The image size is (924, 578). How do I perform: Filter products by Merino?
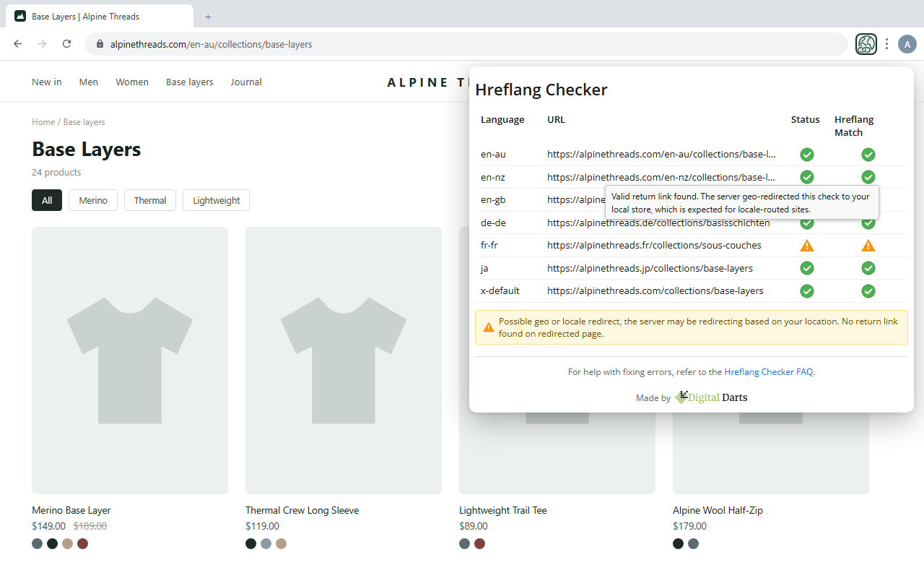click(x=93, y=200)
